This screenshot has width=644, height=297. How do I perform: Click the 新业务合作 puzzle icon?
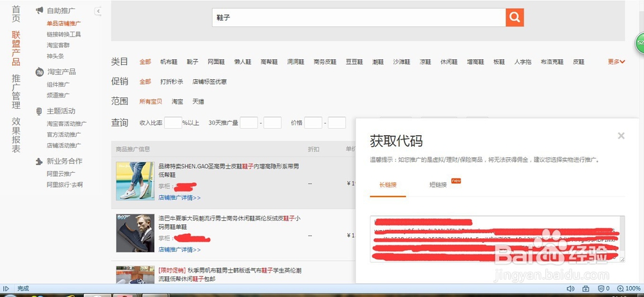(x=39, y=162)
